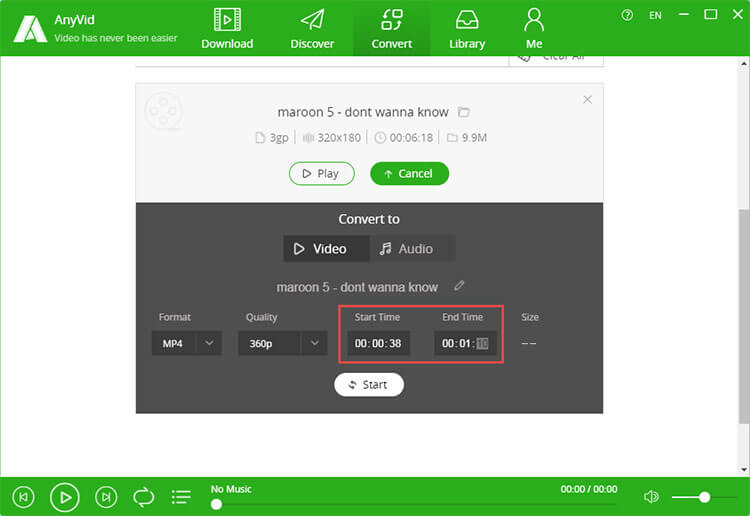Viewport: 750px width, 516px height.
Task: Click the green Cancel button
Action: pos(409,173)
